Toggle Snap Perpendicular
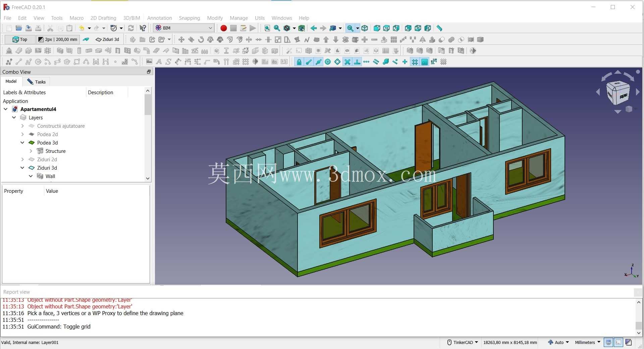The width and height of the screenshot is (644, 349). coord(357,62)
